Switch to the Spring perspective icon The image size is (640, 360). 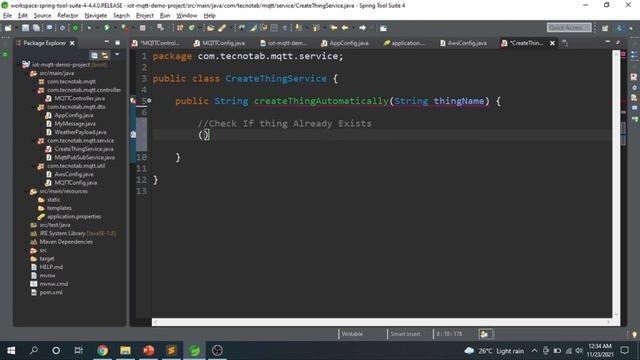tap(620, 28)
